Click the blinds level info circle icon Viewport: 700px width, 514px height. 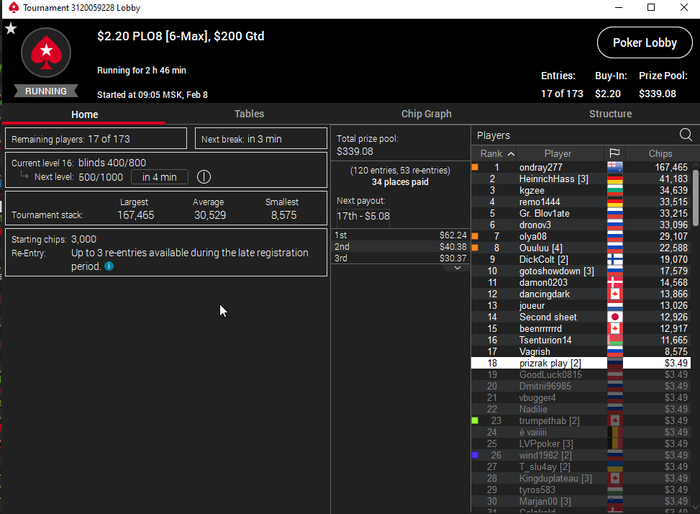(204, 177)
